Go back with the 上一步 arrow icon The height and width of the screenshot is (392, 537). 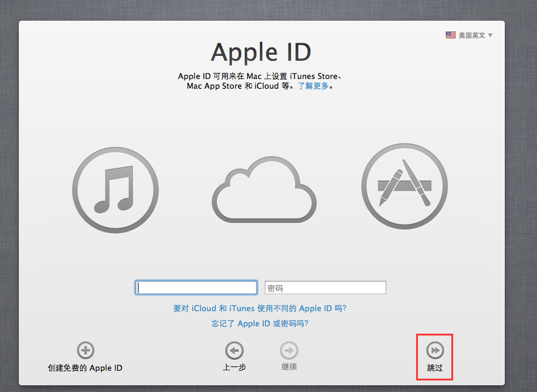(234, 351)
